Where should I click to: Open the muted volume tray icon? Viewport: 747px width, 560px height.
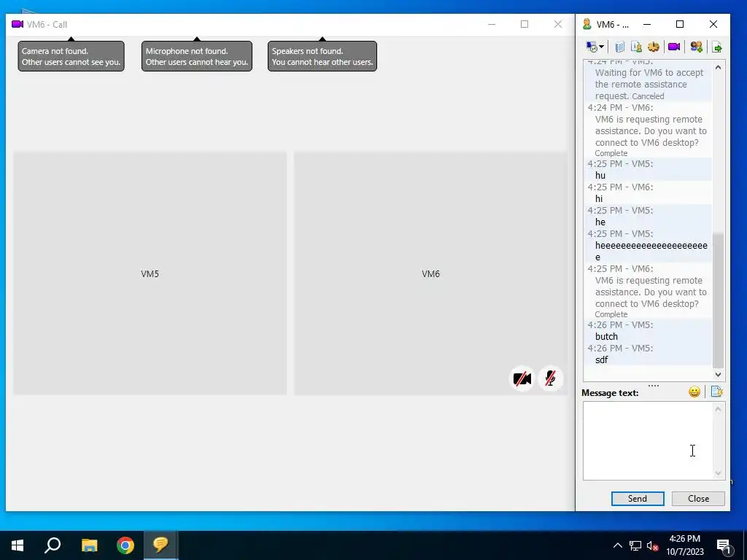click(x=652, y=545)
